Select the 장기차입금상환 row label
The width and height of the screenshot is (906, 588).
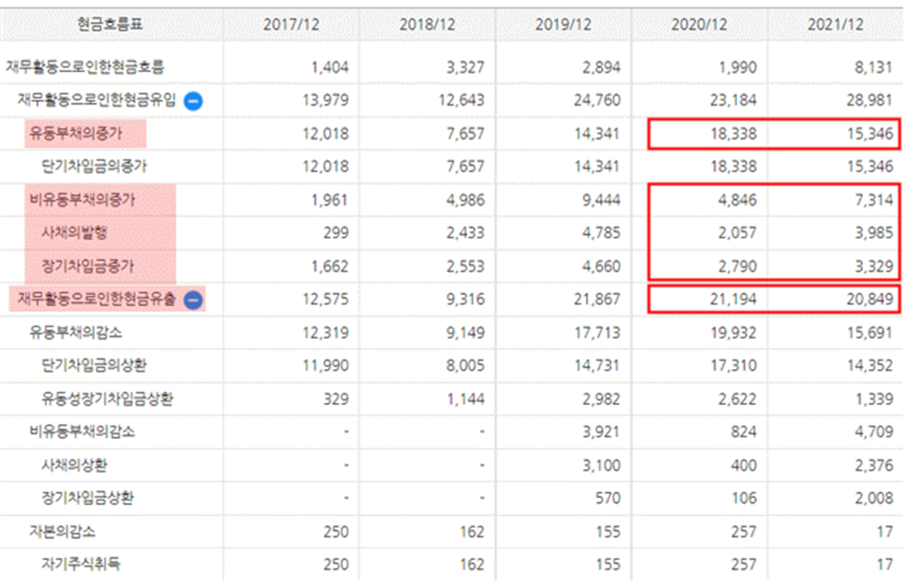point(88,498)
